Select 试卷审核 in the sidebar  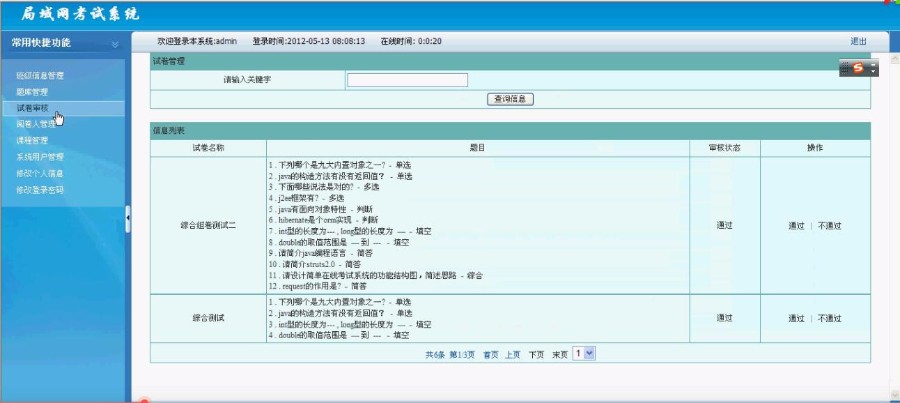click(32, 108)
